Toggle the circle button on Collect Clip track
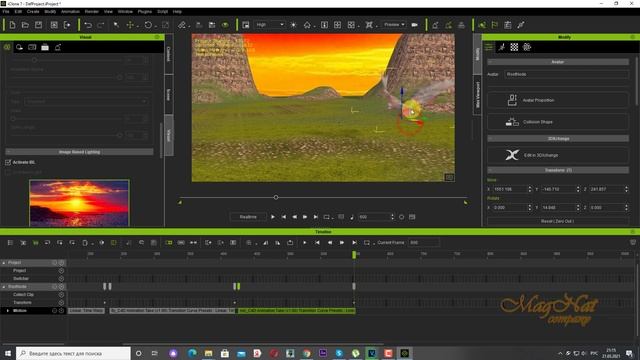The width and height of the screenshot is (640, 360). pos(61,295)
